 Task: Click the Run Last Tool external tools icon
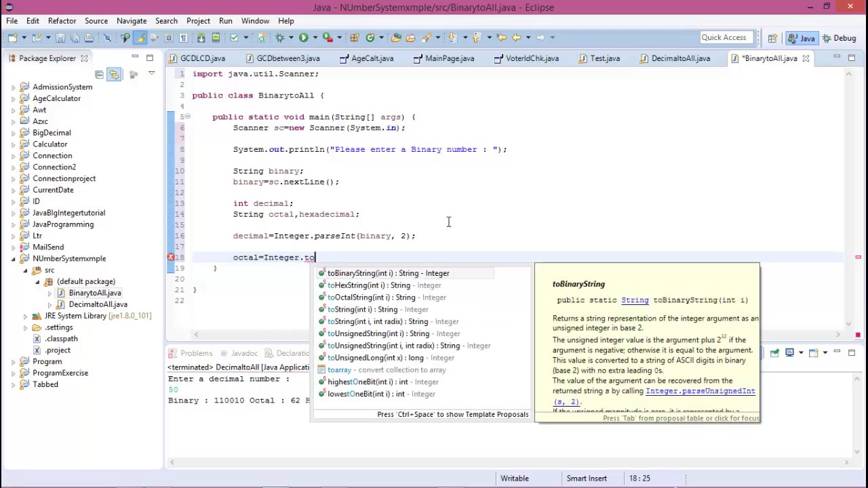click(x=328, y=37)
